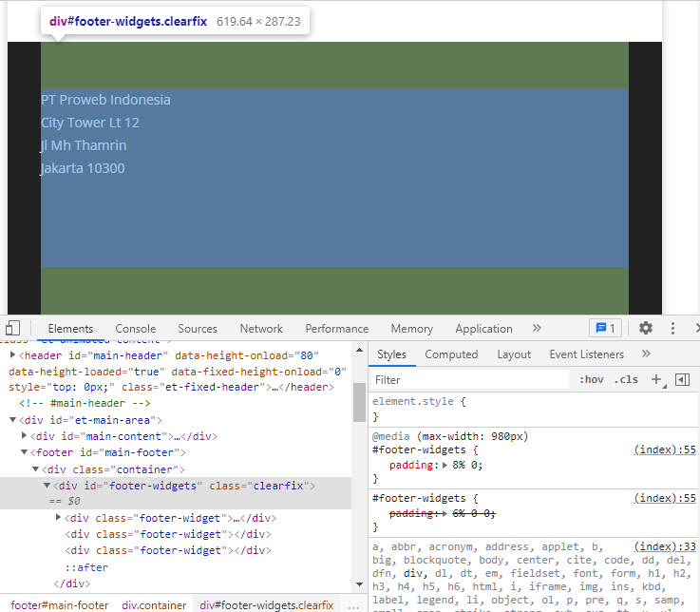Open the (index):33 source link
This screenshot has height=612, width=700.
[665, 546]
